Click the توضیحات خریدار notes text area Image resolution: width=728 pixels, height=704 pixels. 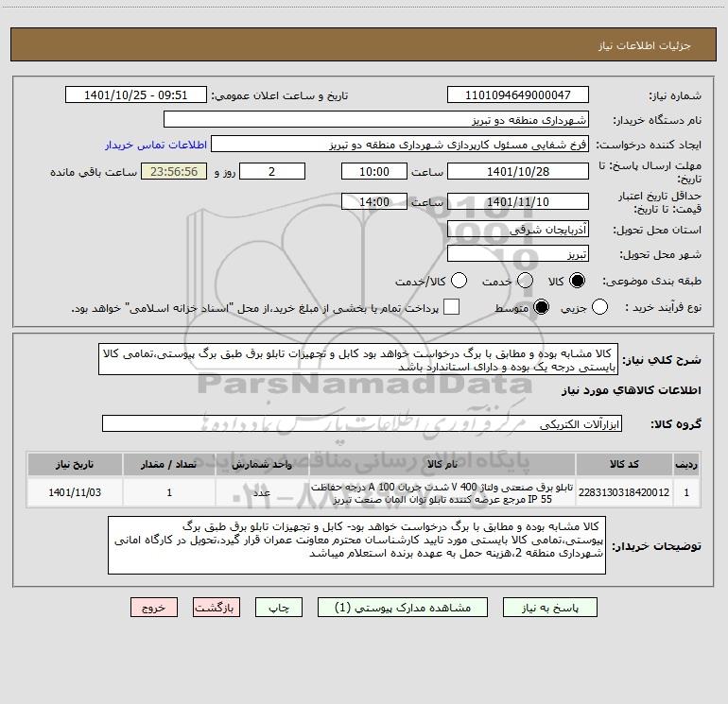[x=356, y=545]
